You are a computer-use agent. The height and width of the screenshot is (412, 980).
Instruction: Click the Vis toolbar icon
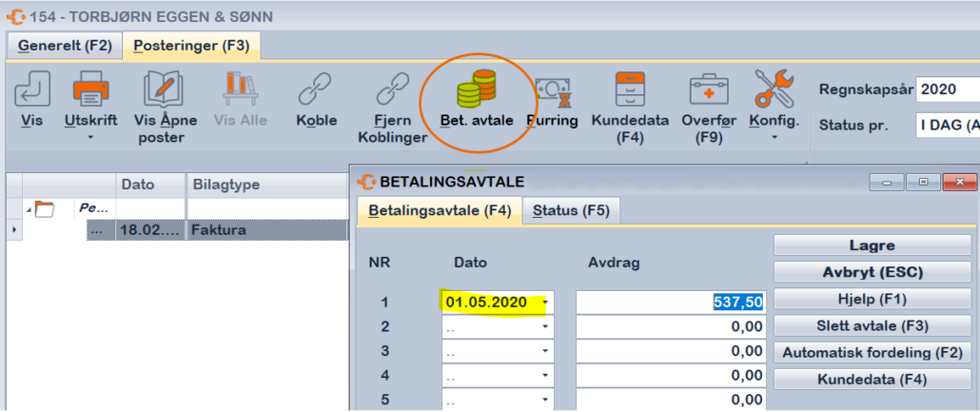[31, 88]
